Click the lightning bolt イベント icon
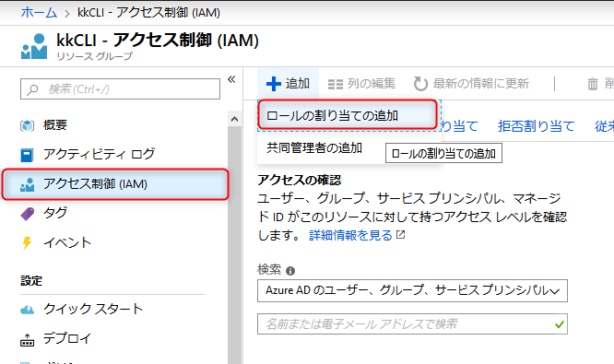Image resolution: width=614 pixels, height=364 pixels. point(27,243)
